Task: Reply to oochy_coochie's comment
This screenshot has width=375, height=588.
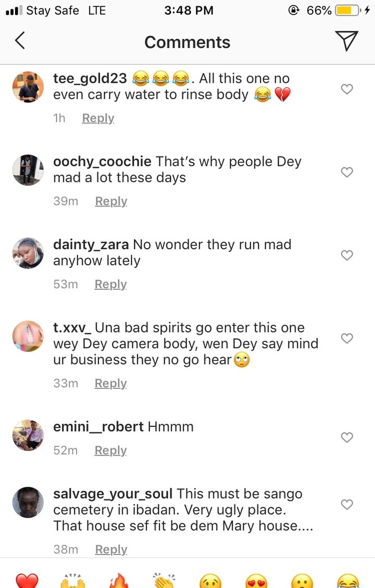Action: pos(111,201)
